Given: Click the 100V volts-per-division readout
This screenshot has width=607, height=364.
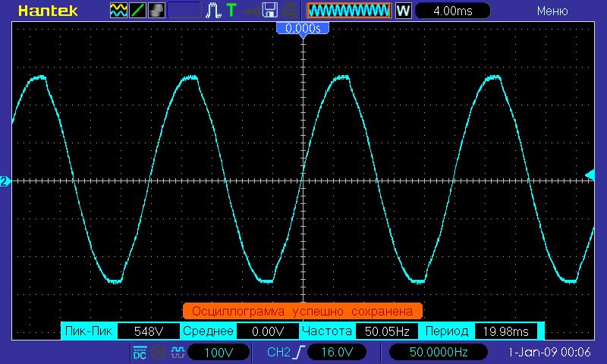Looking at the screenshot, I should (219, 352).
